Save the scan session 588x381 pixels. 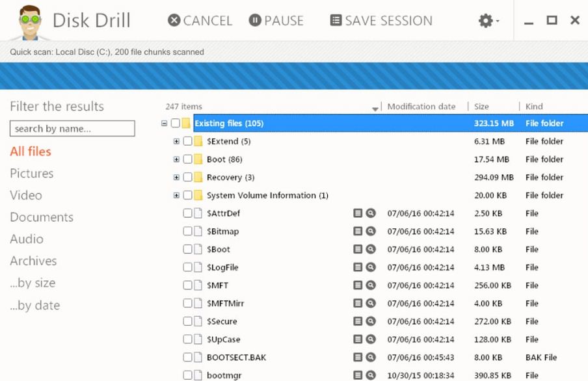tap(381, 21)
